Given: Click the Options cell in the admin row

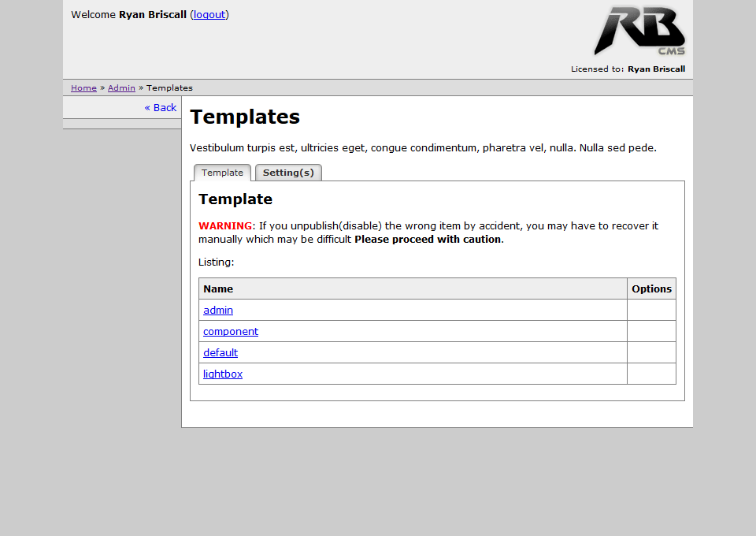Looking at the screenshot, I should coord(651,311).
